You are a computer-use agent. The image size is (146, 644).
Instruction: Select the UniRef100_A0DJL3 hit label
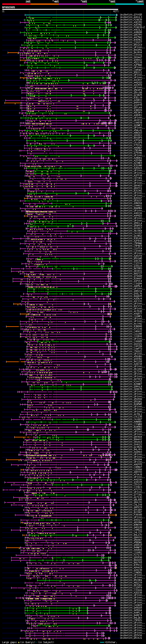pos(131,17)
